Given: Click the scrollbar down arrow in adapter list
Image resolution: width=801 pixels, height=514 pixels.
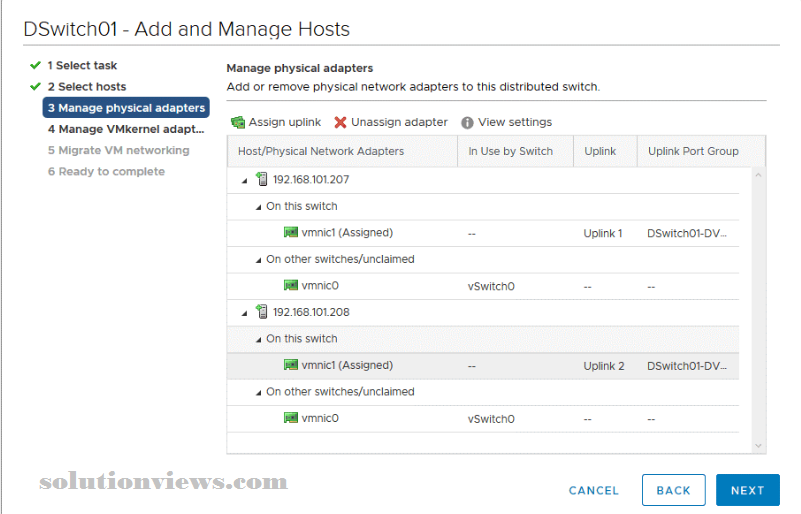Looking at the screenshot, I should (758, 446).
